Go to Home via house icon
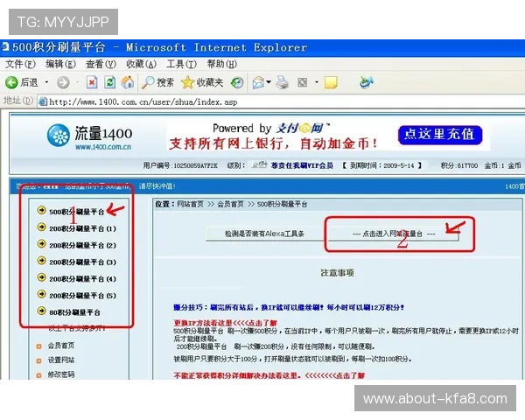 [128, 82]
